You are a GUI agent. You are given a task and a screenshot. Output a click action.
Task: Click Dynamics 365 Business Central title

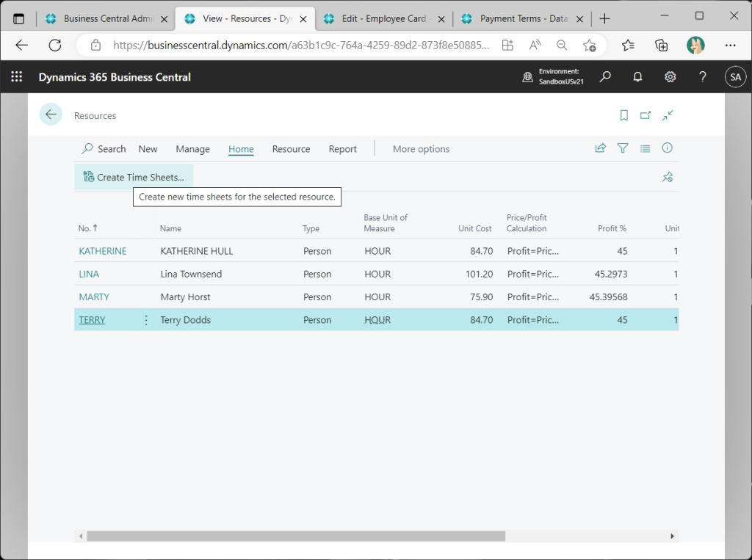click(115, 77)
